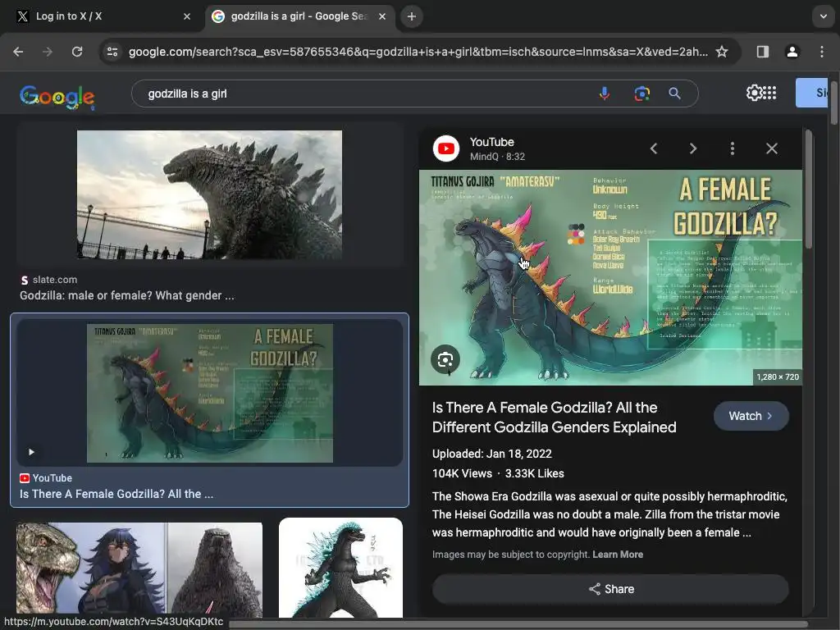The width and height of the screenshot is (840, 630).
Task: Open preview panel more options menu
Action: coord(733,148)
